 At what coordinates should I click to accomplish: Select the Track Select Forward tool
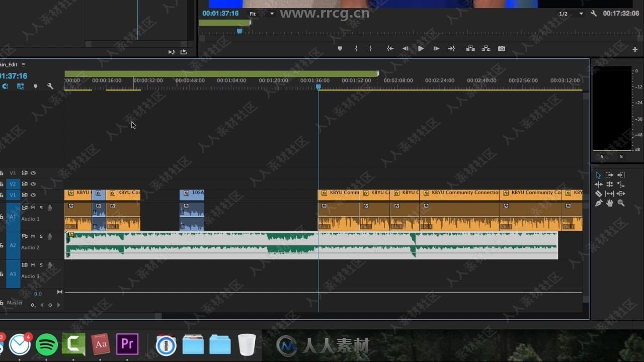pos(609,175)
